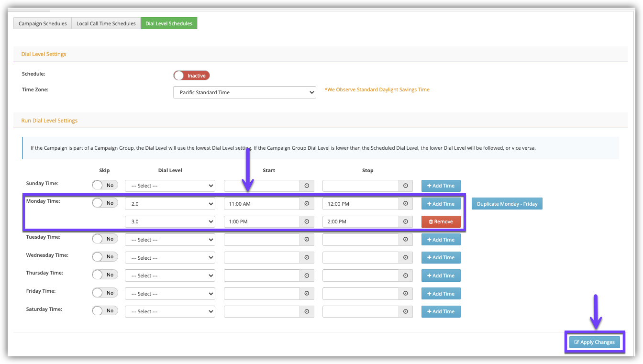Click clock icon beside 2:00 PM stop time
This screenshot has width=643, height=364.
[406, 222]
